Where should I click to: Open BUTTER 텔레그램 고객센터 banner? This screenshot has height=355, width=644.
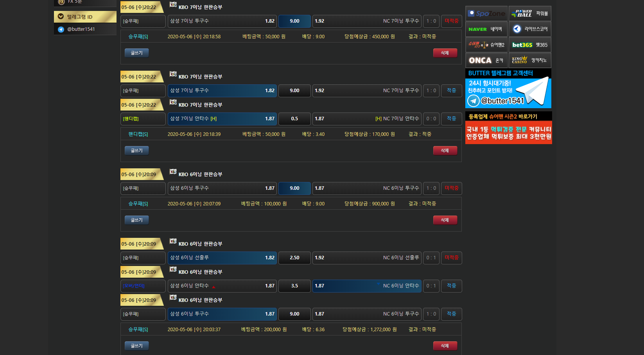click(508, 89)
